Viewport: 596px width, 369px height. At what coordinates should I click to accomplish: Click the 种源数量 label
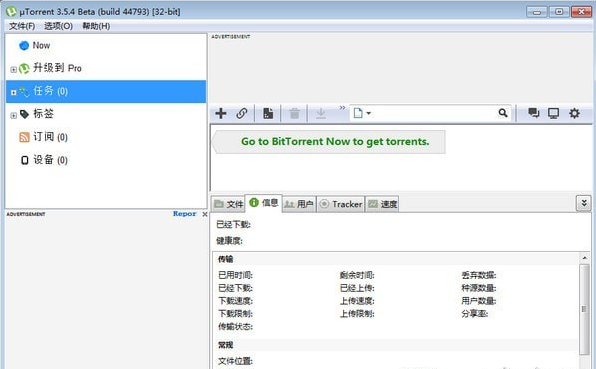pyautogui.click(x=479, y=288)
